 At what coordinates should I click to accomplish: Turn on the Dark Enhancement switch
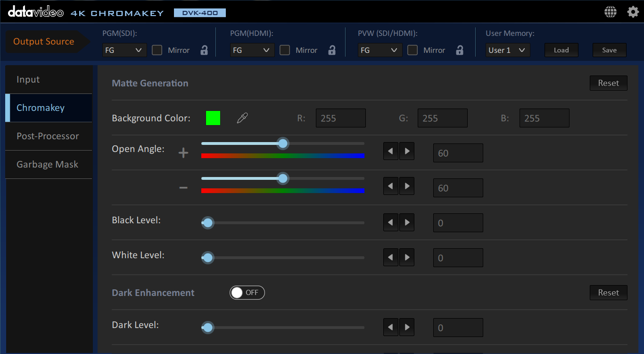pos(247,293)
